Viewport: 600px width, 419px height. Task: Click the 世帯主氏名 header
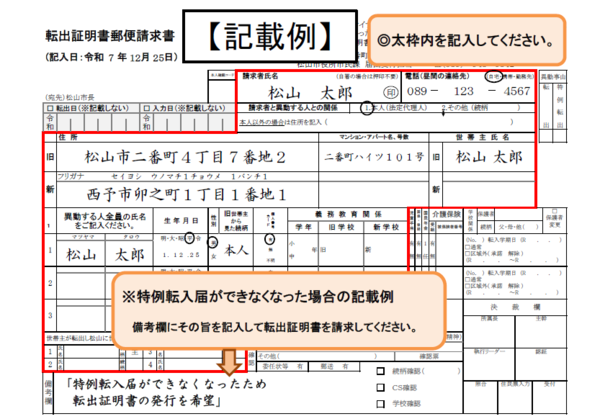coord(482,137)
